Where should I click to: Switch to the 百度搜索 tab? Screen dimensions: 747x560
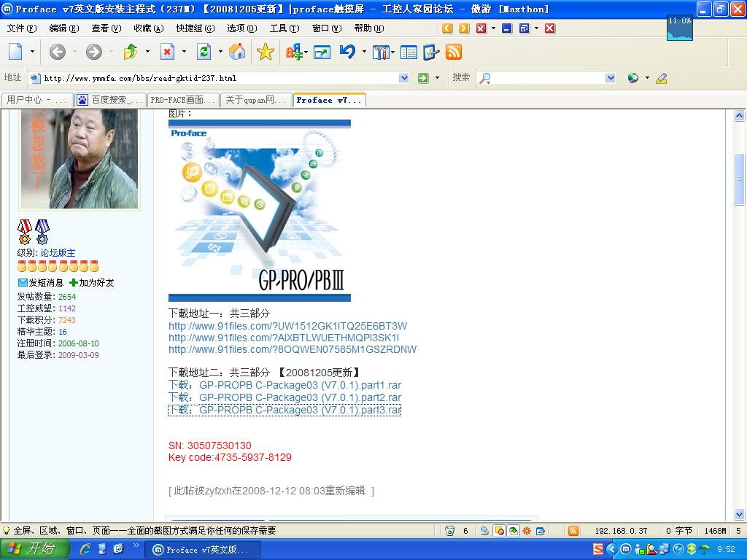click(x=111, y=100)
